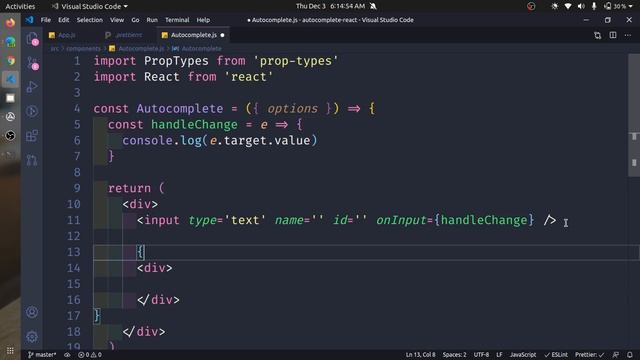Click the ESLint status bar item
Screen dimensions: 640x360
[x=556, y=355]
